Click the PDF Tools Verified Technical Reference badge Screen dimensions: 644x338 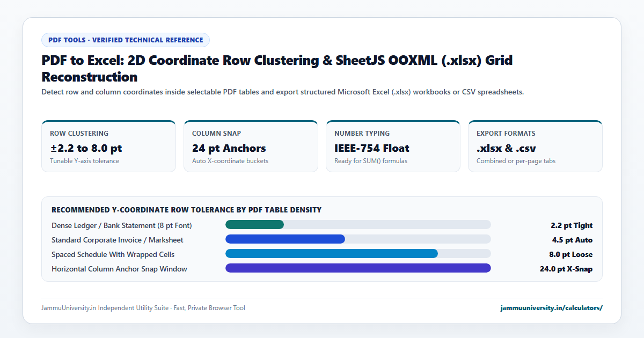(x=126, y=40)
